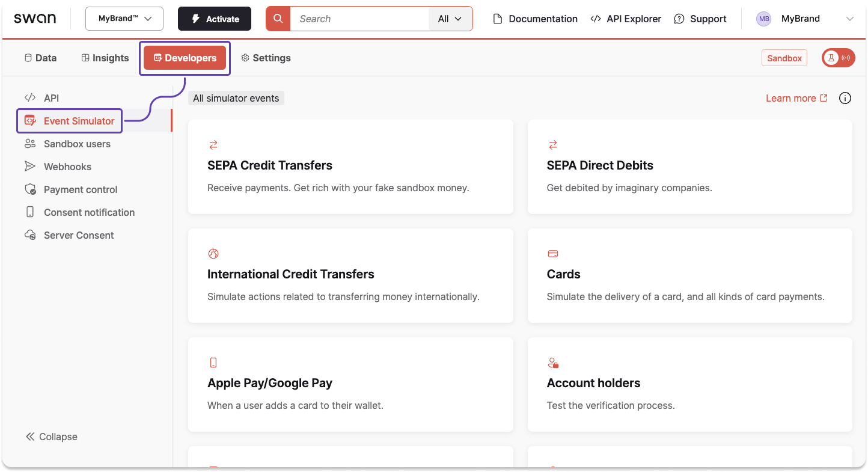Select the Webhooks icon in the sidebar
The width and height of the screenshot is (868, 472).
[29, 167]
